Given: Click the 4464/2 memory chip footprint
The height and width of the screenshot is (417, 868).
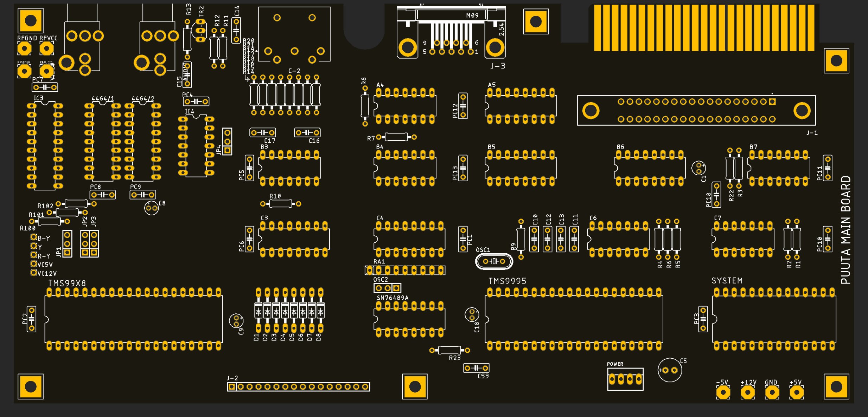Looking at the screenshot, I should point(143,141).
